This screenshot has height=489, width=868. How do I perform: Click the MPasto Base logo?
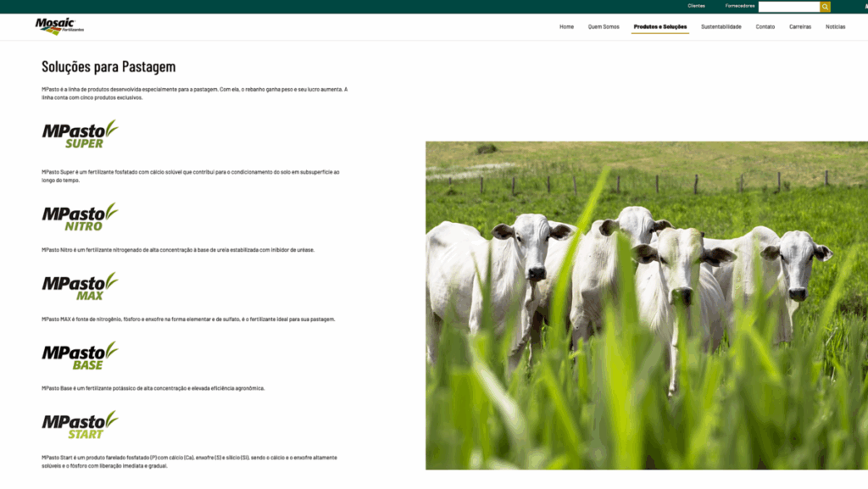pos(80,356)
